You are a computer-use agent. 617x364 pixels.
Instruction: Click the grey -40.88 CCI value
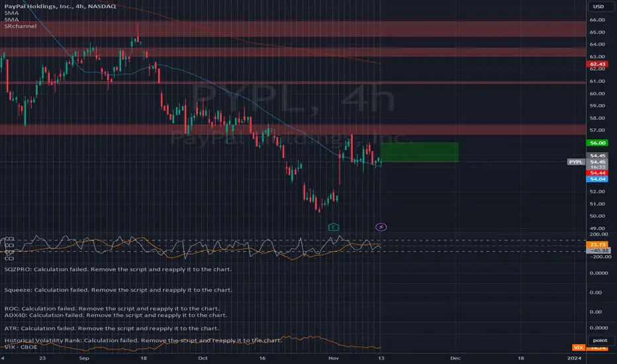coord(598,251)
